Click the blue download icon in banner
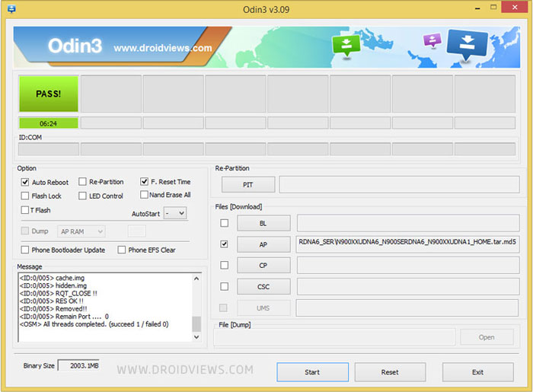Viewport: 533px width, 392px height. 468,44
